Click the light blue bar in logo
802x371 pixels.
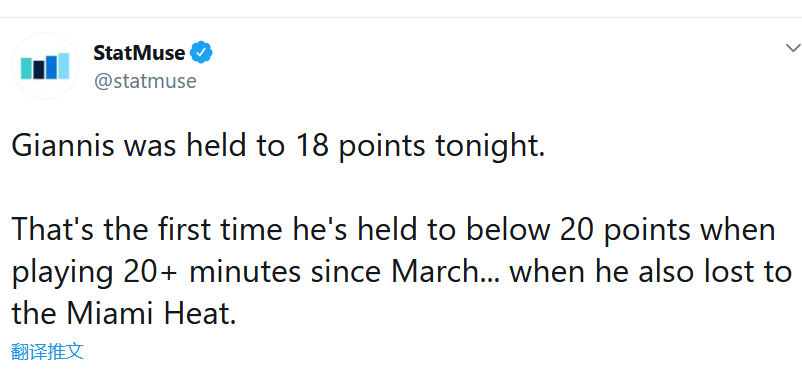(63, 66)
